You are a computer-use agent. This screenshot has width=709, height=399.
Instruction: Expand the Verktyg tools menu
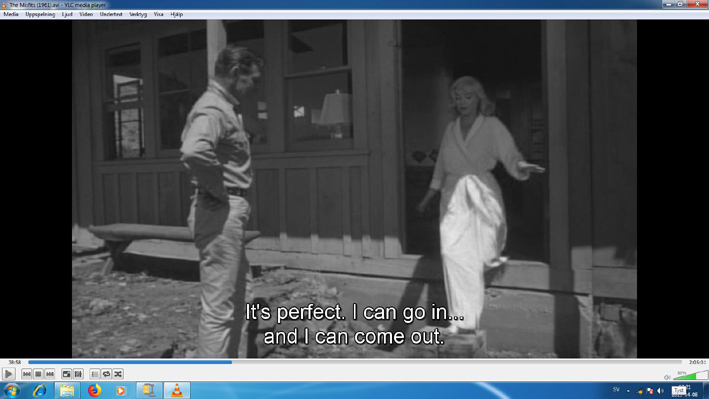tap(138, 14)
